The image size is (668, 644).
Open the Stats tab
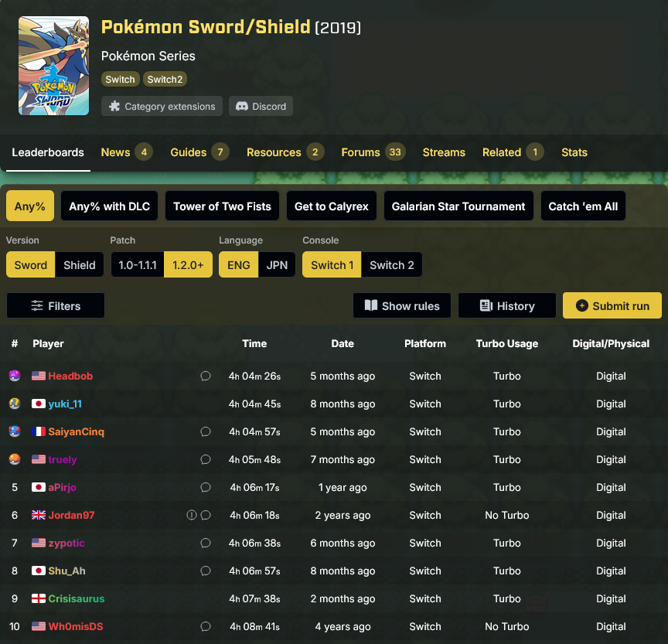point(574,152)
